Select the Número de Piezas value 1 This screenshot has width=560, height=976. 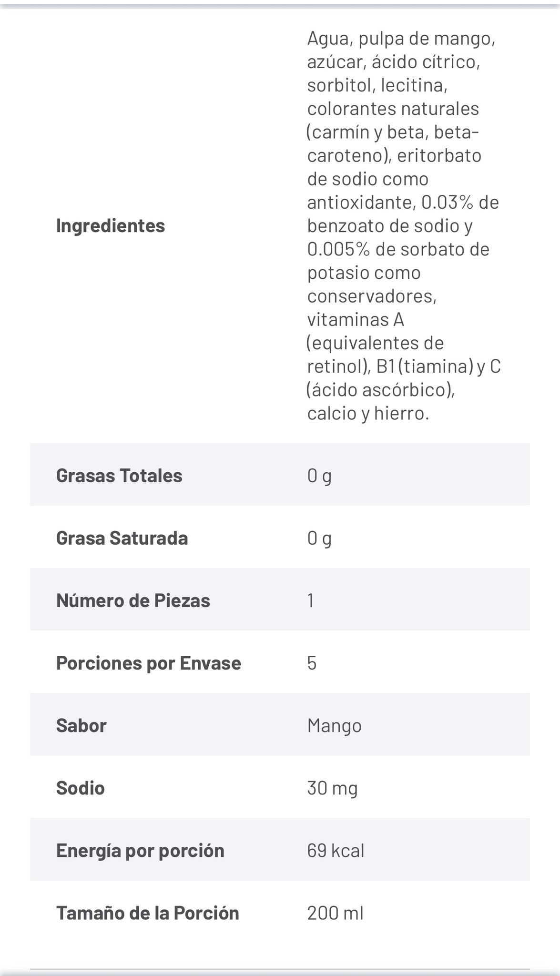(x=311, y=600)
